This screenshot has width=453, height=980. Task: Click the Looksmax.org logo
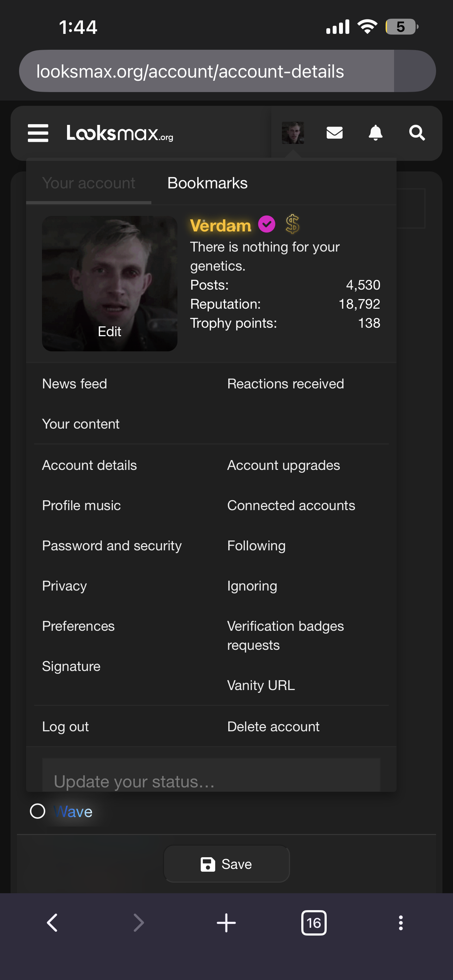pos(120,134)
